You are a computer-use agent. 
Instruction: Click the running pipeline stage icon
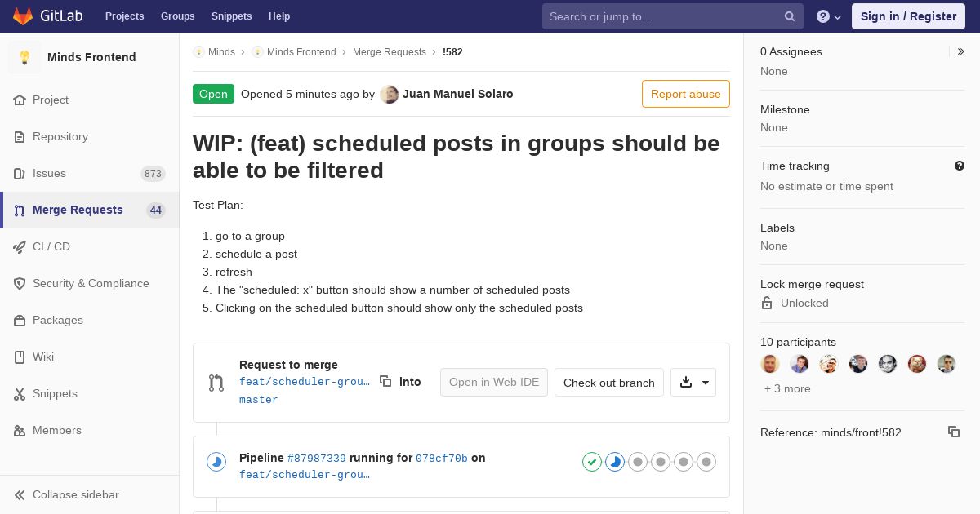(x=615, y=462)
